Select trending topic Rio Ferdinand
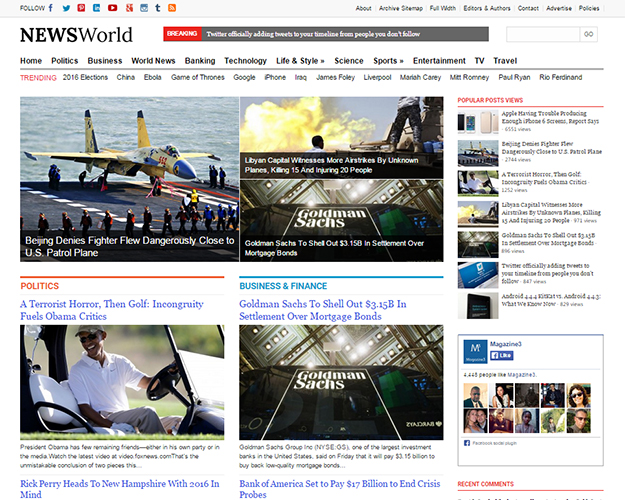 click(x=560, y=77)
